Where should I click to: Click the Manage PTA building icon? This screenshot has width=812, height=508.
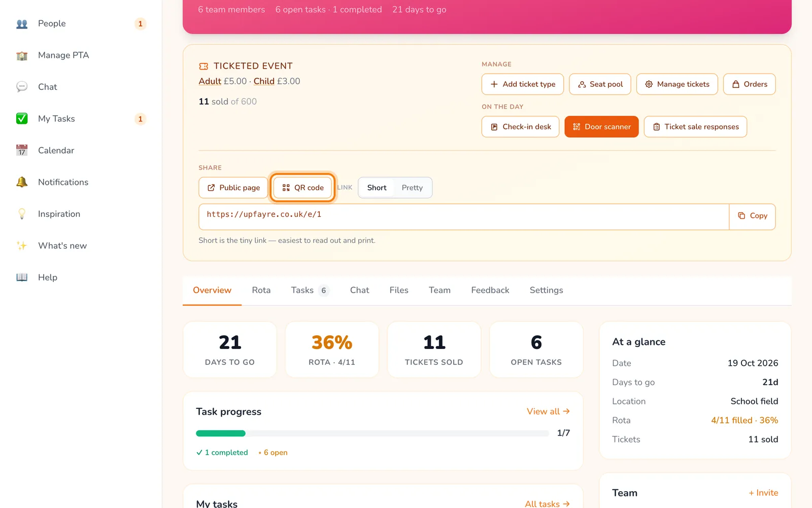22,55
